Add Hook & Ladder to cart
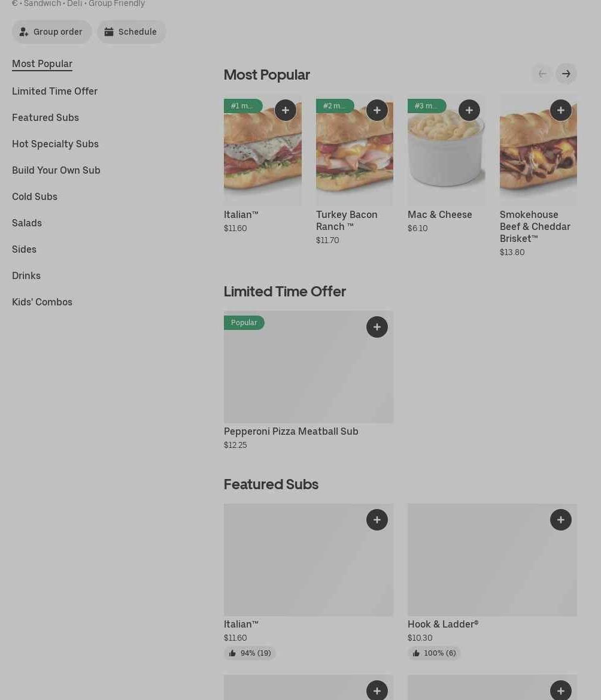Viewport: 601px width, 700px height. [x=561, y=520]
